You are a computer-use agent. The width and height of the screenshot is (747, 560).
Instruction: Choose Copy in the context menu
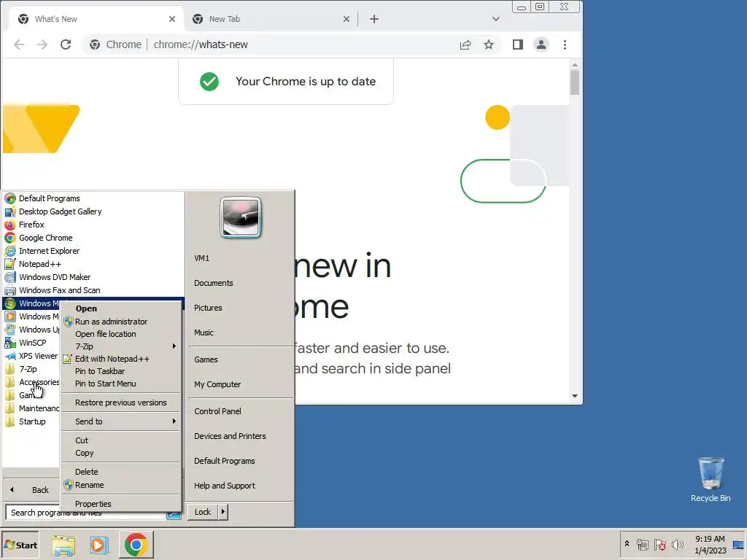click(x=122, y=453)
